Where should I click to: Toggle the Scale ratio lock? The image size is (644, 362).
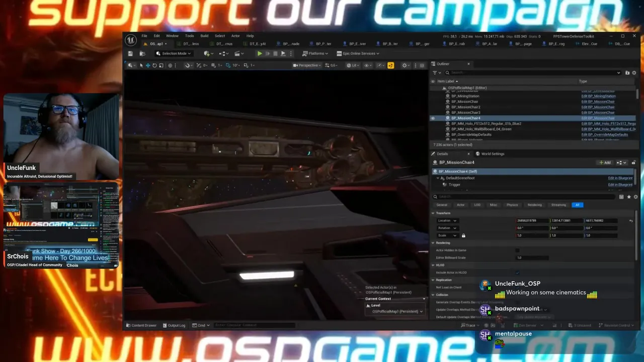coord(463,235)
